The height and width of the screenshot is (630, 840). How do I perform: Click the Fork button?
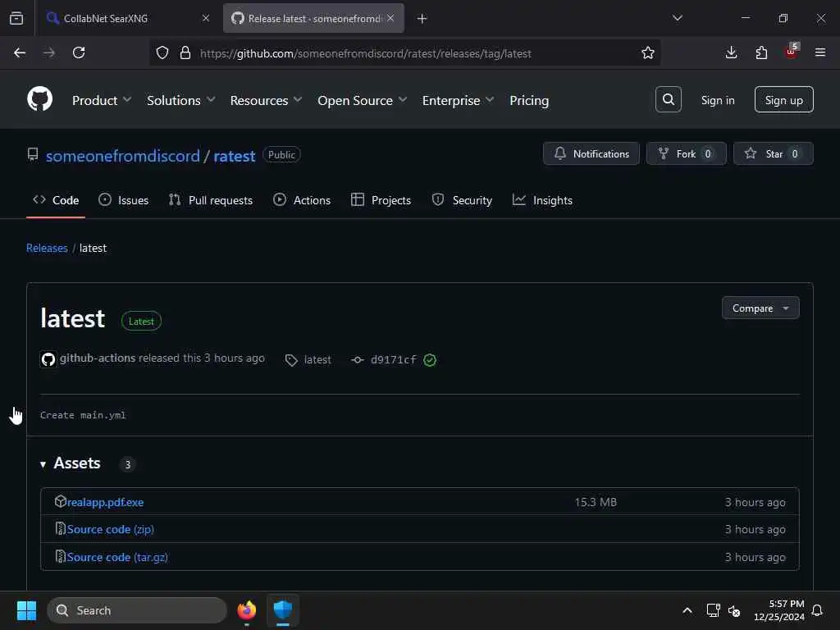[x=687, y=153]
